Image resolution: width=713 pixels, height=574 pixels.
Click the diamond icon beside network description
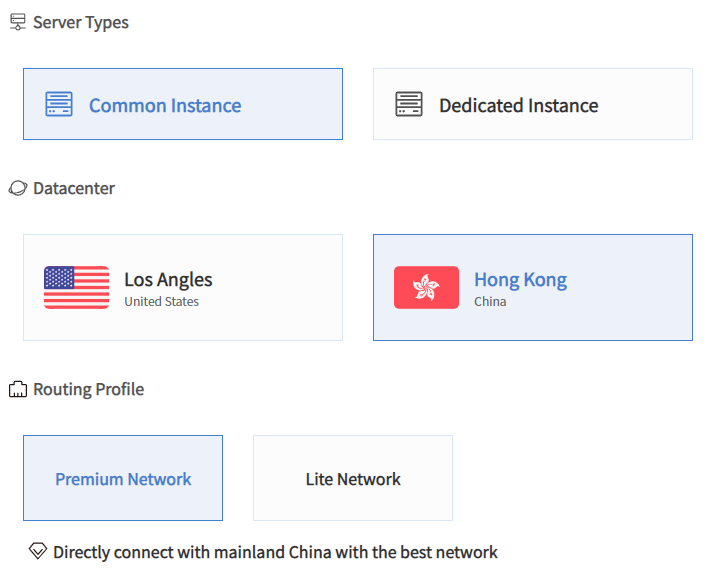(x=38, y=551)
